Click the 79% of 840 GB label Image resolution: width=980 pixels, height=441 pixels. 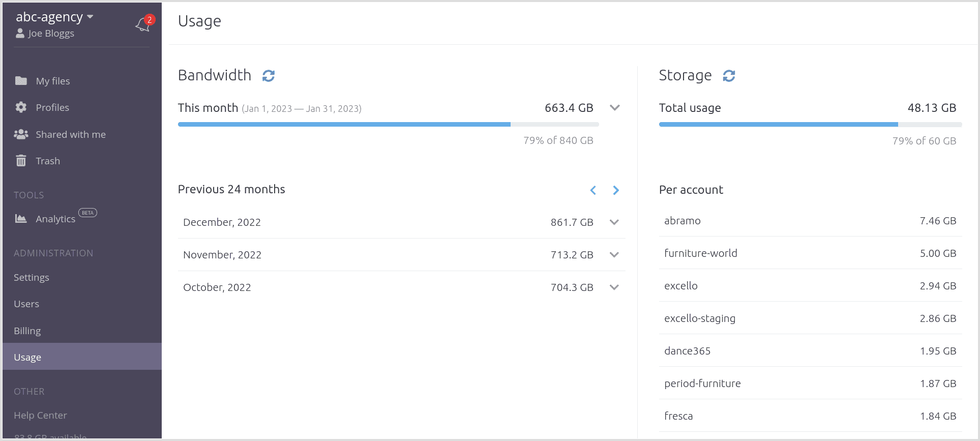point(558,140)
